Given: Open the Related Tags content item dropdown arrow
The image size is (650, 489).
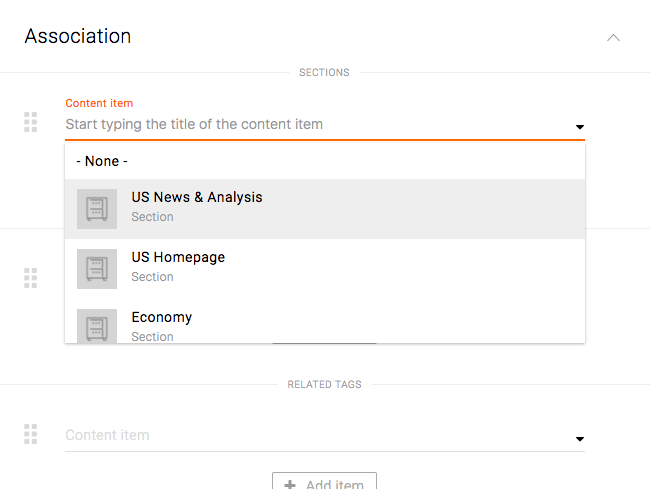Looking at the screenshot, I should point(579,439).
